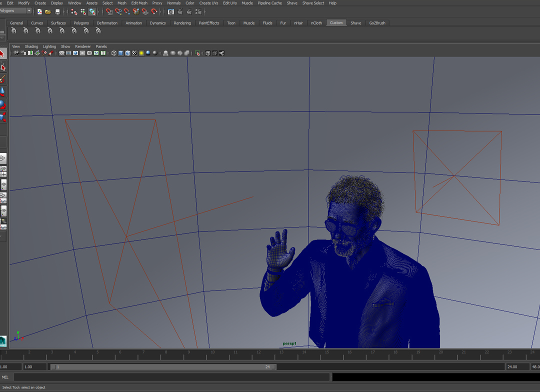
Task: Enable snap to grids magnet
Action: tap(109, 11)
